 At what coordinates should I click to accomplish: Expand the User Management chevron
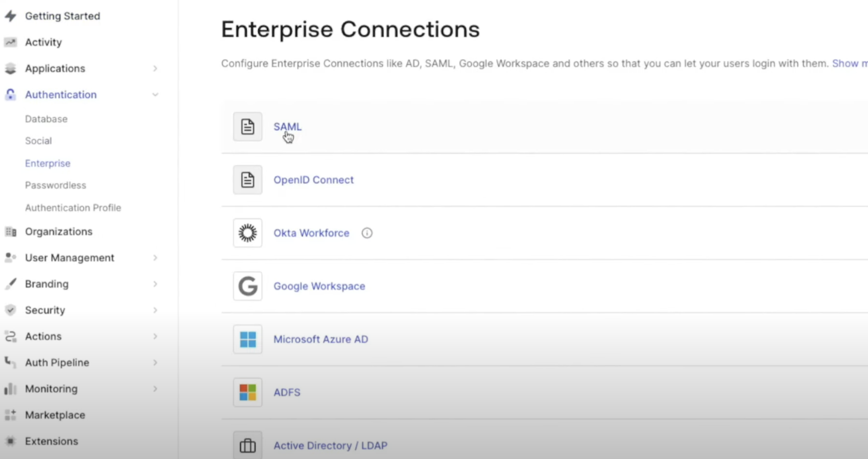pyautogui.click(x=155, y=258)
